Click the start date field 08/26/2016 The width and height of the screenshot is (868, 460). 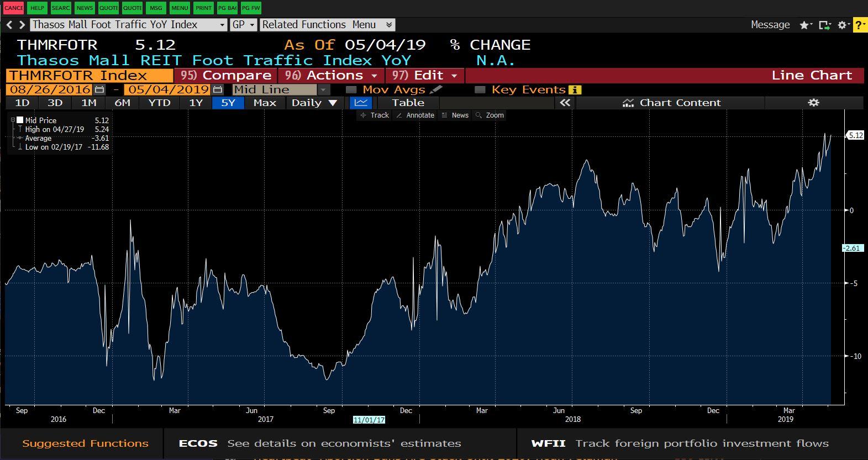click(x=50, y=89)
